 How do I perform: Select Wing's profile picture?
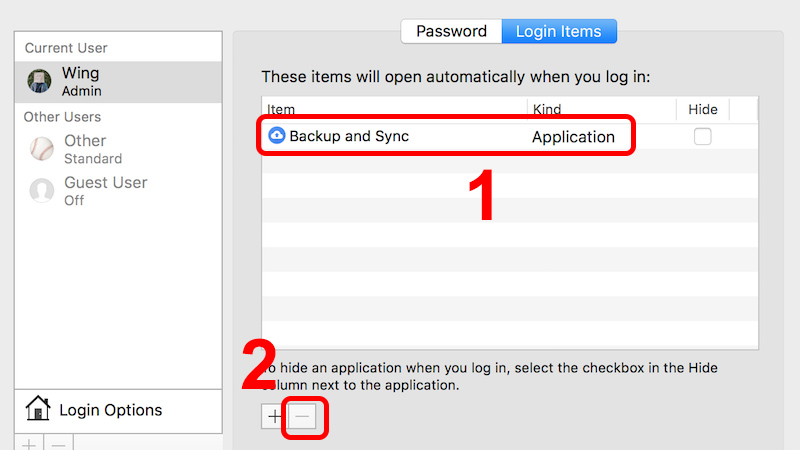(x=40, y=82)
